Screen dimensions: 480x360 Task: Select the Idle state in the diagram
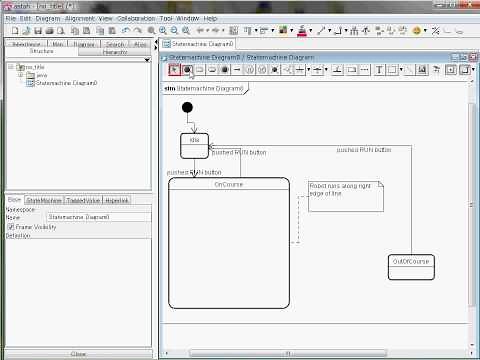pyautogui.click(x=194, y=146)
